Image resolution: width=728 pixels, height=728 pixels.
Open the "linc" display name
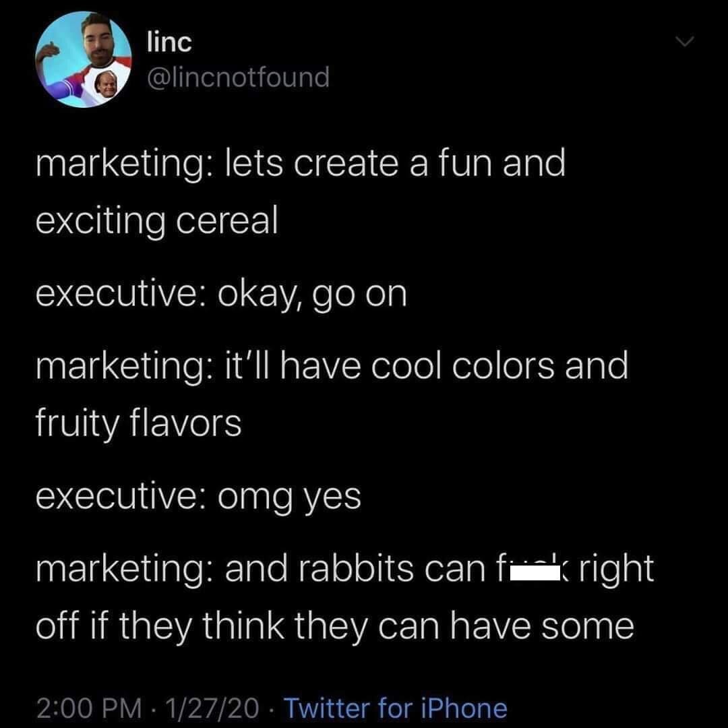click(x=169, y=42)
